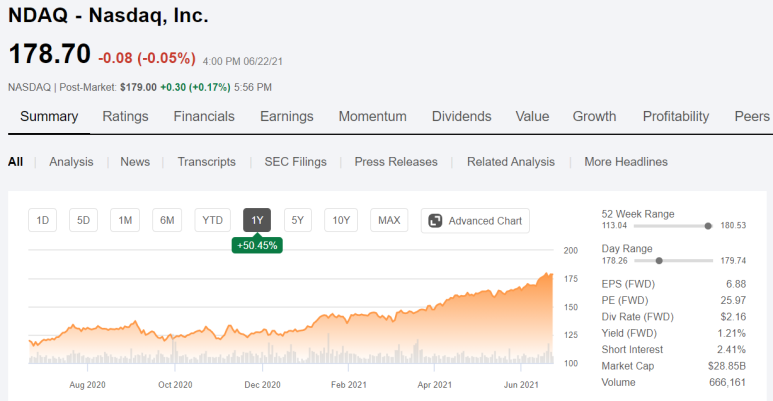Screen dimensions: 773x401
Task: Open the Transcripts filter
Action: [207, 161]
